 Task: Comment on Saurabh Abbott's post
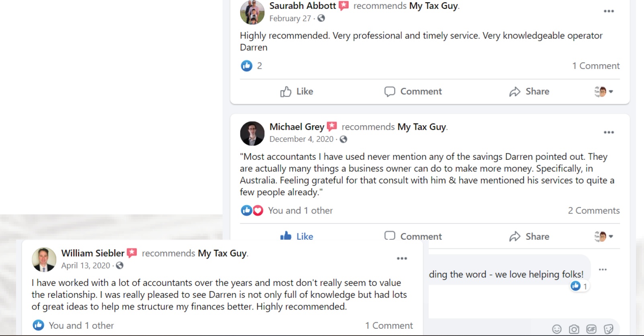pyautogui.click(x=413, y=92)
